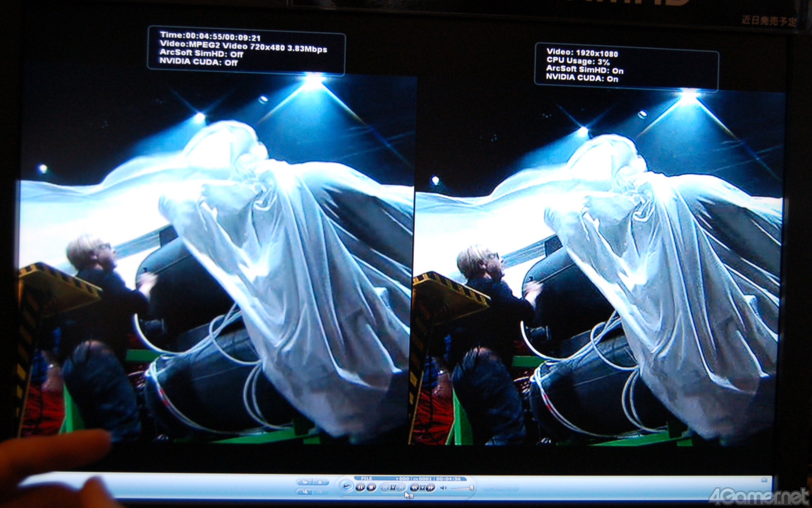Click the rewind button

[x=415, y=488]
